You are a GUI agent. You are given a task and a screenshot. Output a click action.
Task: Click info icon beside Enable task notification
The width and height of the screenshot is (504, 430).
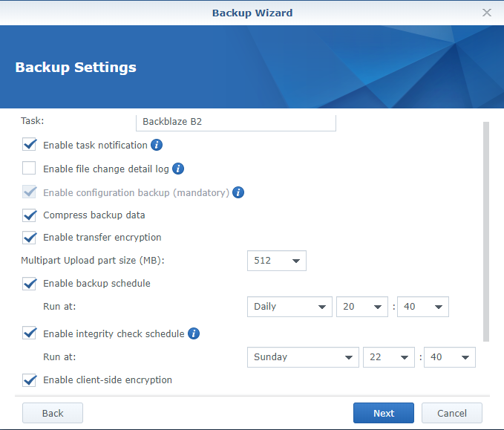click(x=157, y=145)
